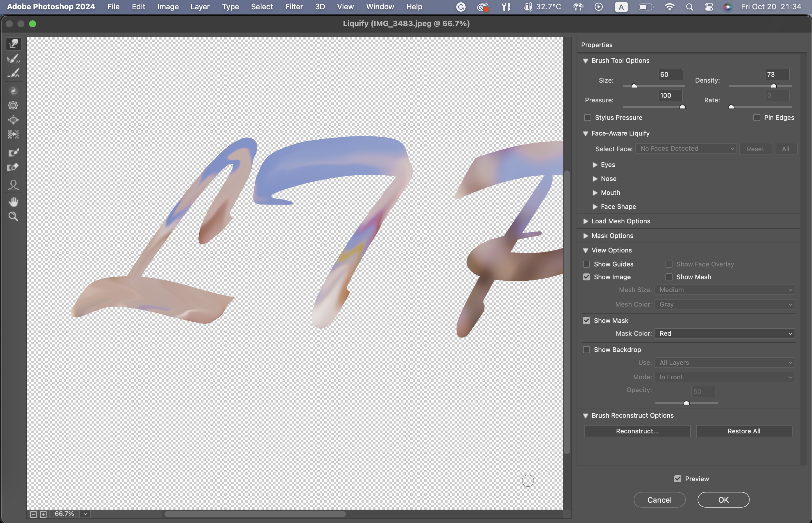Screen dimensions: 812x523
Task: Open the Layer menu
Action: pos(200,7)
